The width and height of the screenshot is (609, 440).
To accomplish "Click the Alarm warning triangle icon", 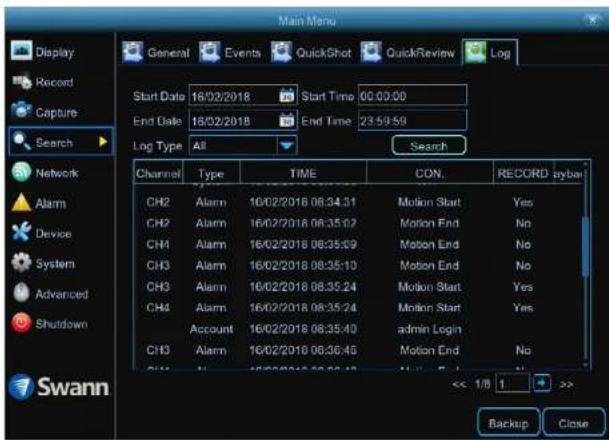I will pyautogui.click(x=21, y=202).
